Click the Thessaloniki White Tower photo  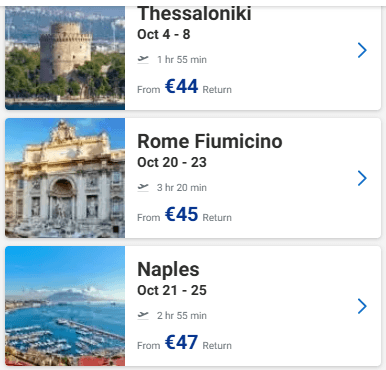tap(65, 58)
